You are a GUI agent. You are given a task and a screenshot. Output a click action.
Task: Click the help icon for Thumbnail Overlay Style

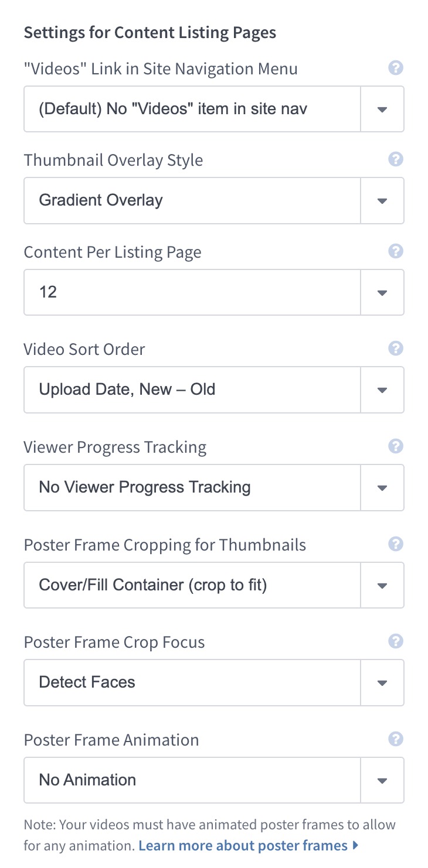(x=396, y=159)
